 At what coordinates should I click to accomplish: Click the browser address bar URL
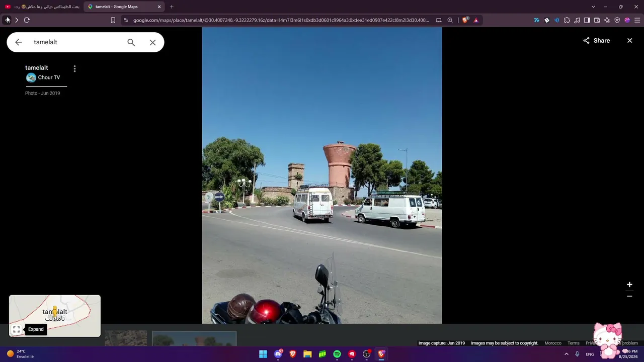pyautogui.click(x=281, y=20)
